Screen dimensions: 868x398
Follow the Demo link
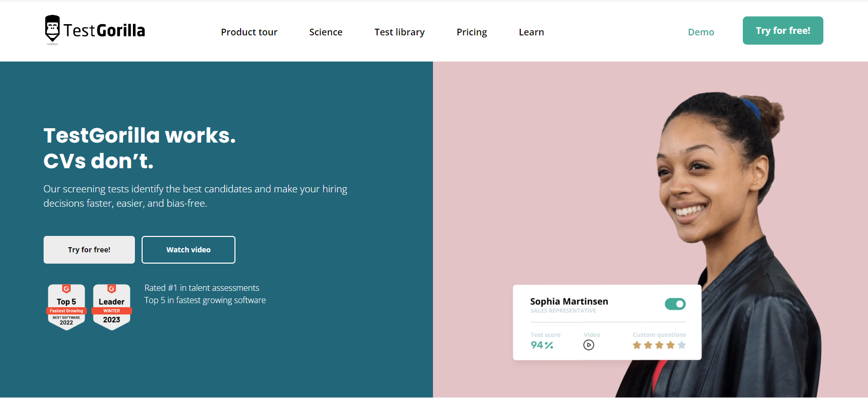(x=701, y=32)
